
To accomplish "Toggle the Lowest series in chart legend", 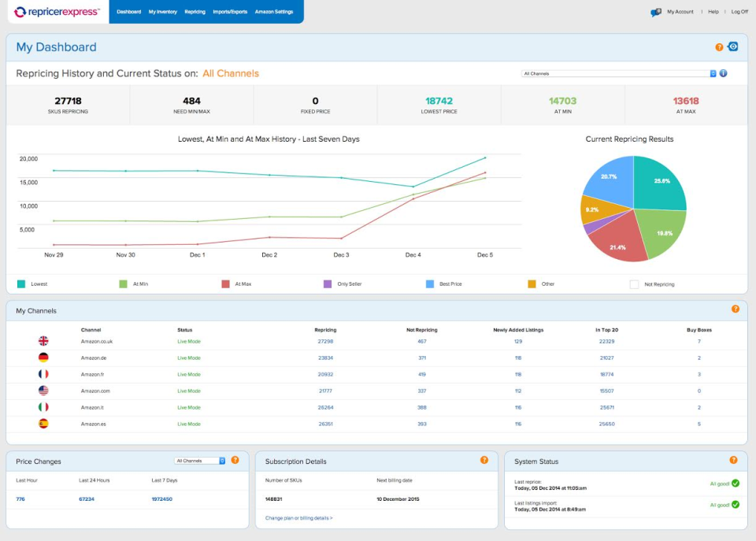I will point(21,283).
